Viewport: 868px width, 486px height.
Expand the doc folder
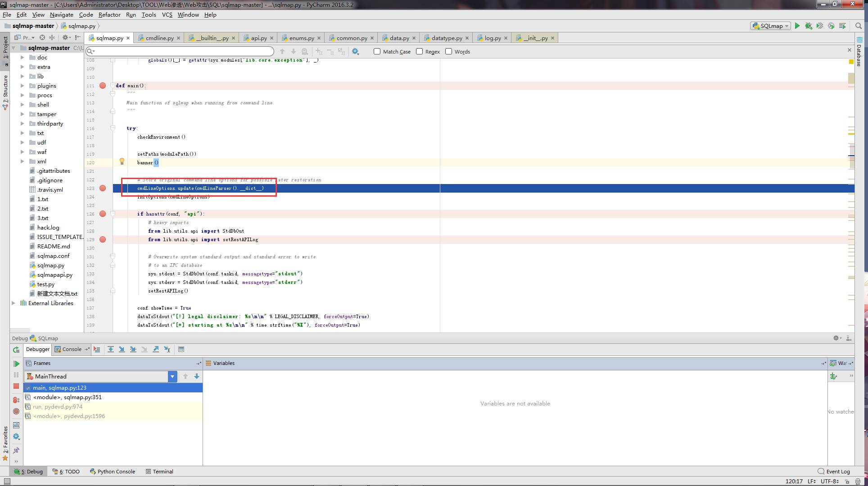pyautogui.click(x=23, y=58)
